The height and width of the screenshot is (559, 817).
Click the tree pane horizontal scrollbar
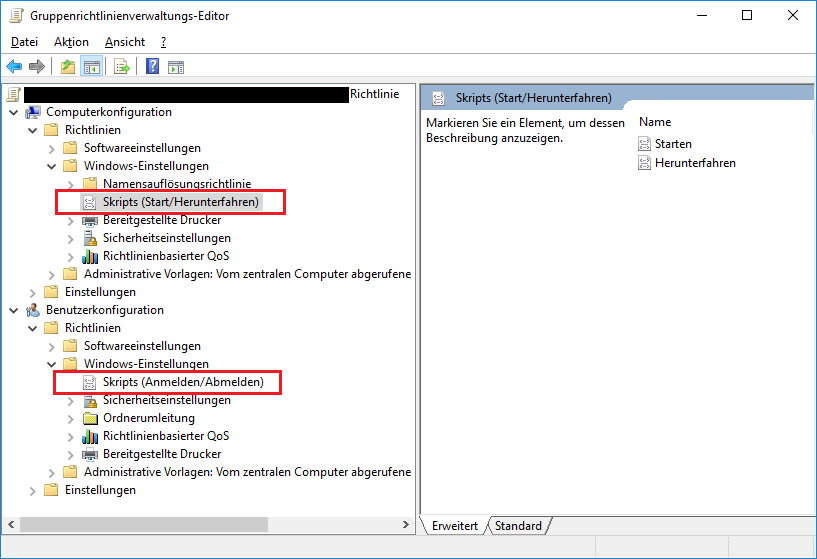200,525
